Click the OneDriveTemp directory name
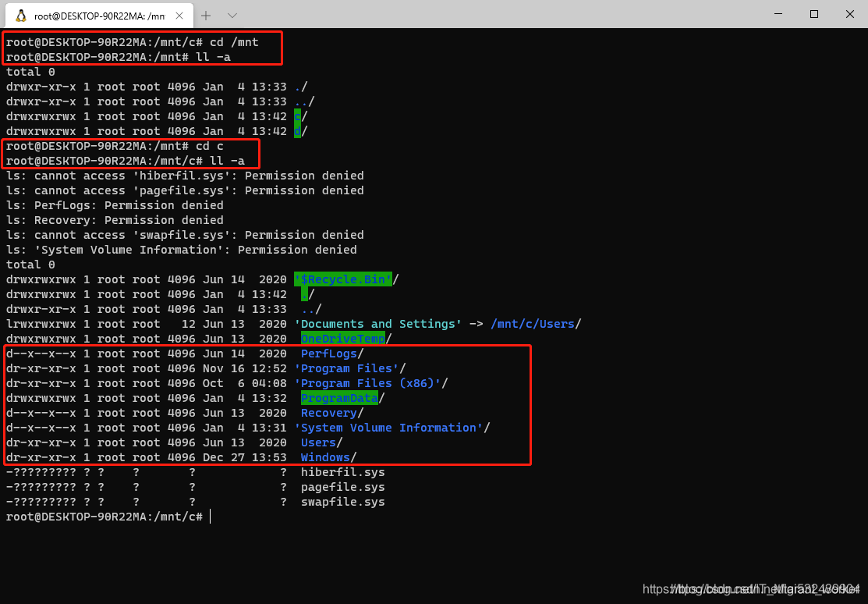This screenshot has width=868, height=604. tap(343, 339)
